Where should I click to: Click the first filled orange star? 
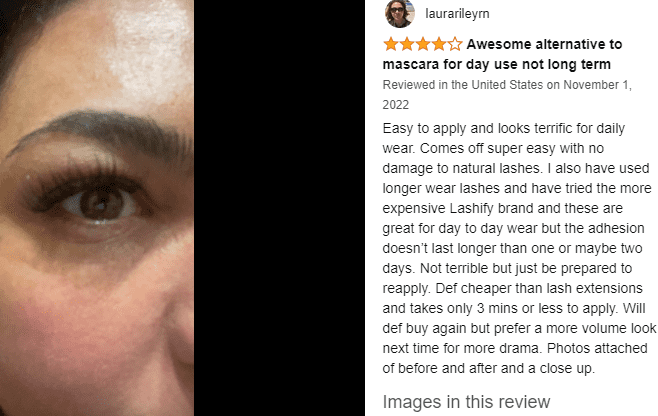coord(391,44)
